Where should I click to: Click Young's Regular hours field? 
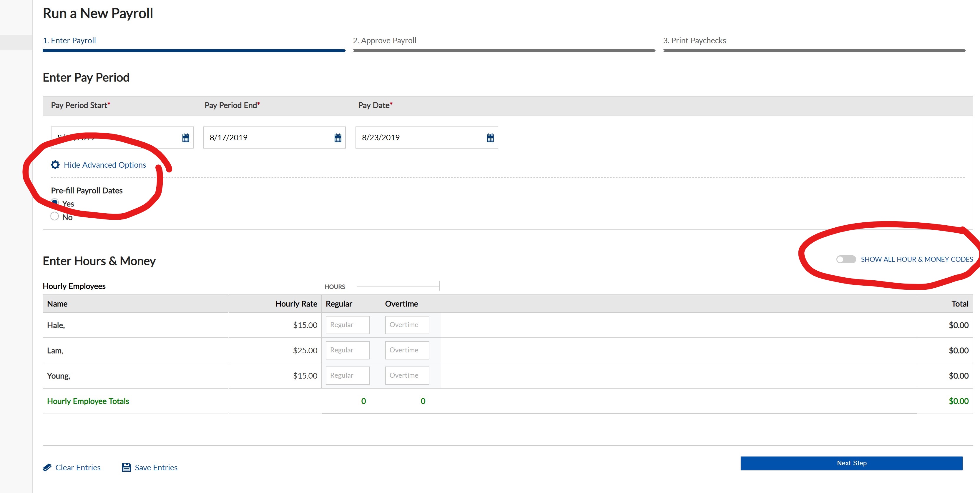tap(347, 375)
